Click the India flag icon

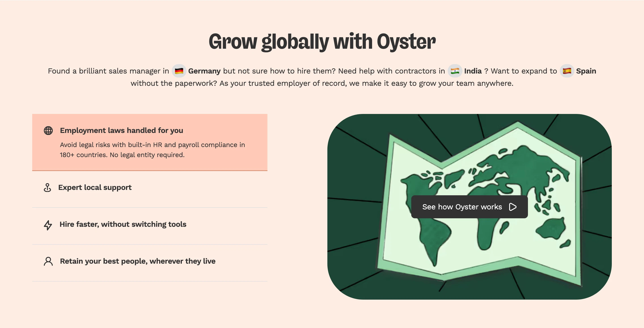tap(455, 71)
